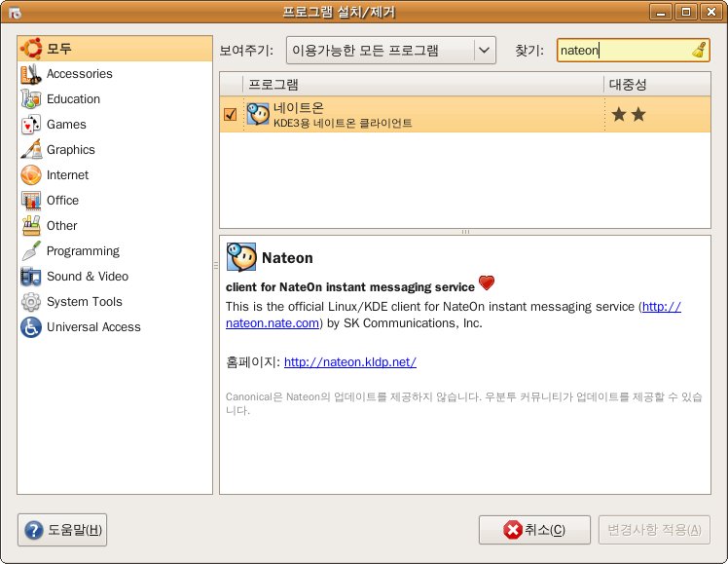Open the http://nateon.kldp.net/ homepage link
The width and height of the screenshot is (728, 564).
pyautogui.click(x=350, y=362)
